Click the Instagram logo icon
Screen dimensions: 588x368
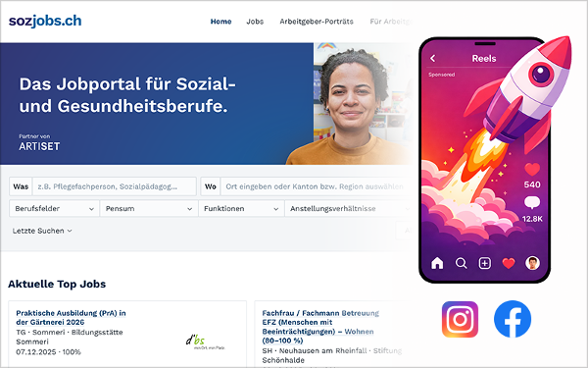point(460,319)
